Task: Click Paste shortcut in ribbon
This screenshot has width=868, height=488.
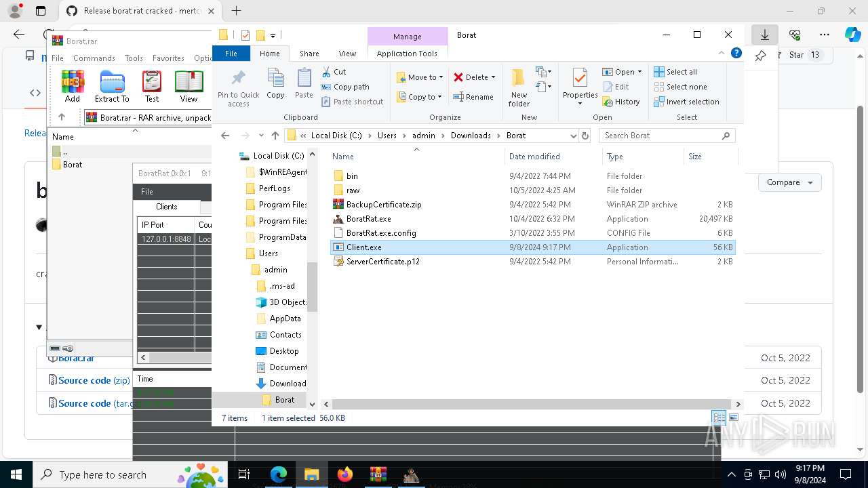Action: click(x=352, y=102)
